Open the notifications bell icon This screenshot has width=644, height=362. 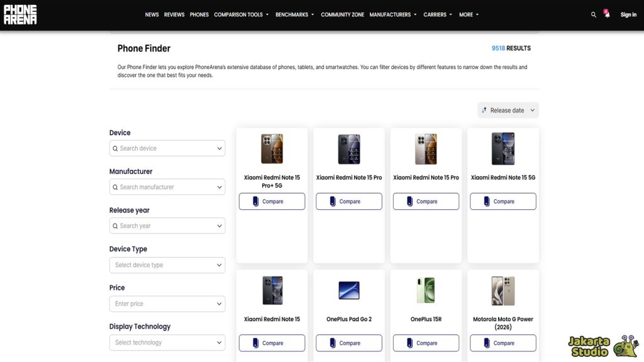[607, 14]
